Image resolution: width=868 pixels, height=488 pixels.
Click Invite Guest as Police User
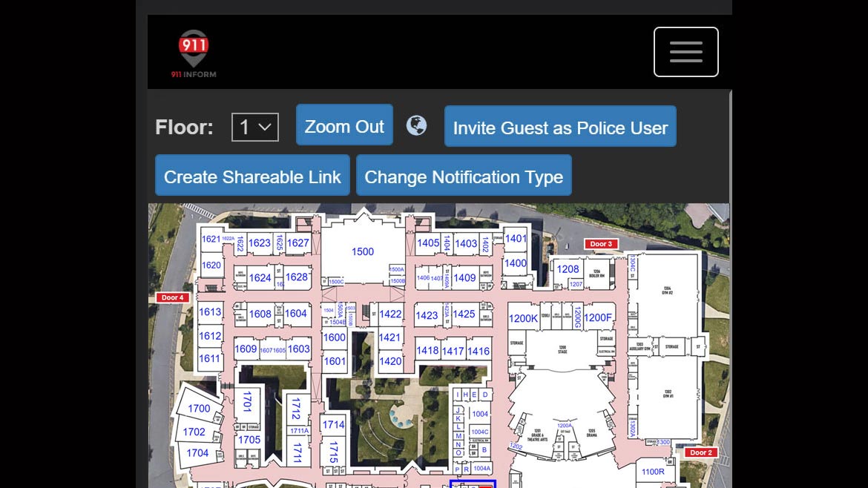(x=560, y=128)
